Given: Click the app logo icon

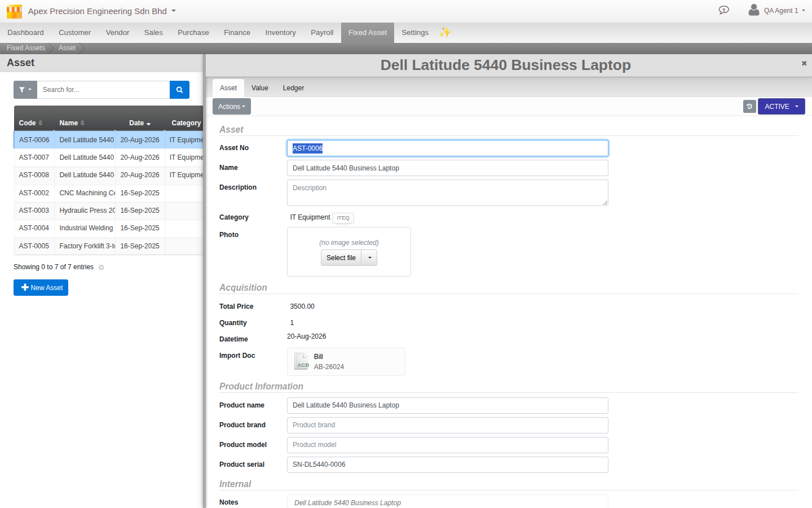Looking at the screenshot, I should coord(14,11).
